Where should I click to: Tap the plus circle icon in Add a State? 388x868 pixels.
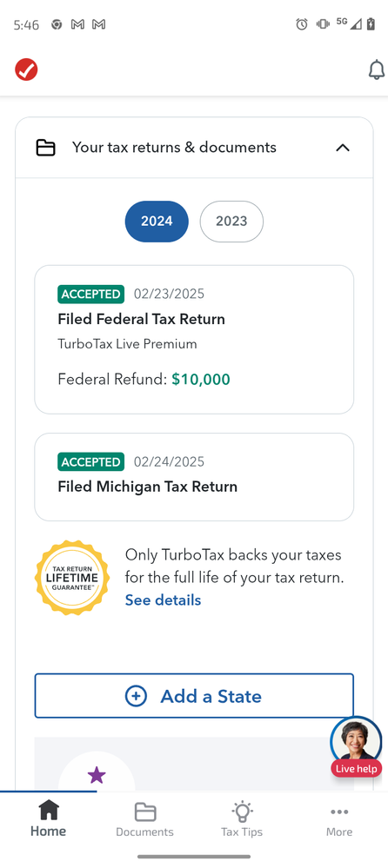[x=136, y=696]
